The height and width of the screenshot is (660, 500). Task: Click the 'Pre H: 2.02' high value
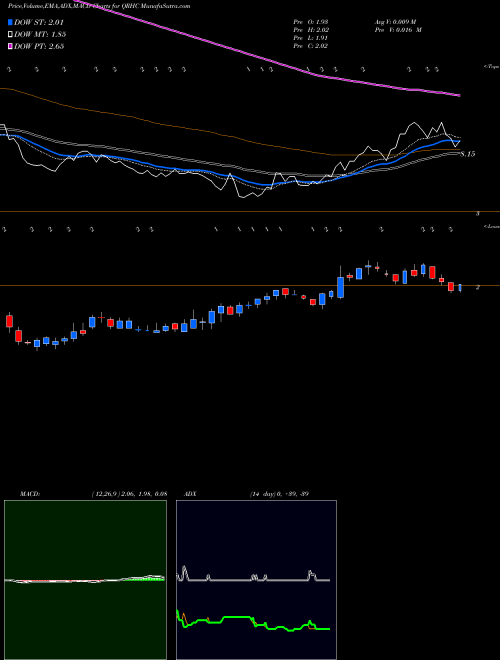(311, 30)
